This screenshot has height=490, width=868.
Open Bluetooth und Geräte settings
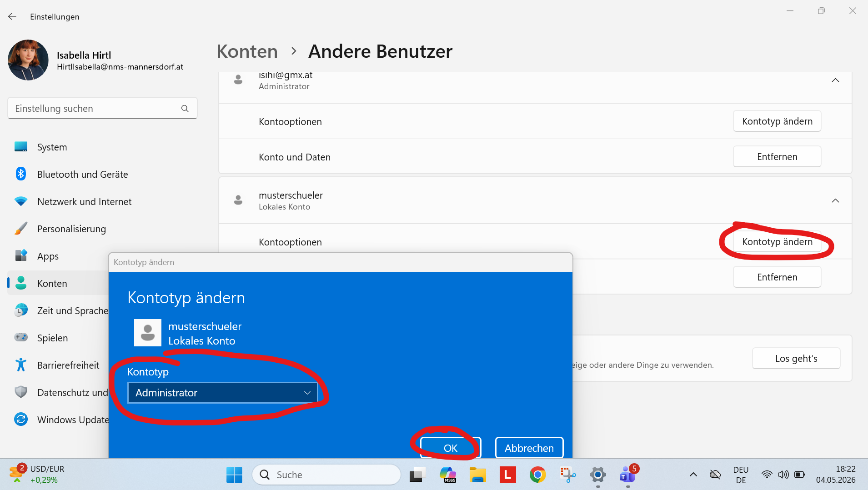coord(82,174)
